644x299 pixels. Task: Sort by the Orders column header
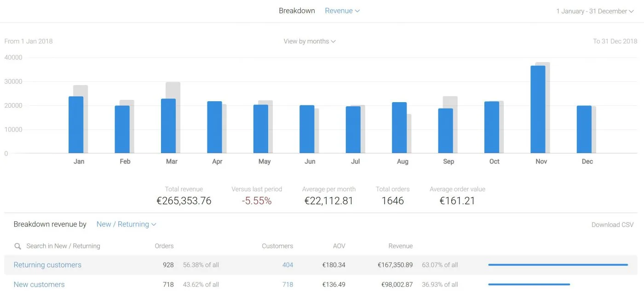(164, 246)
